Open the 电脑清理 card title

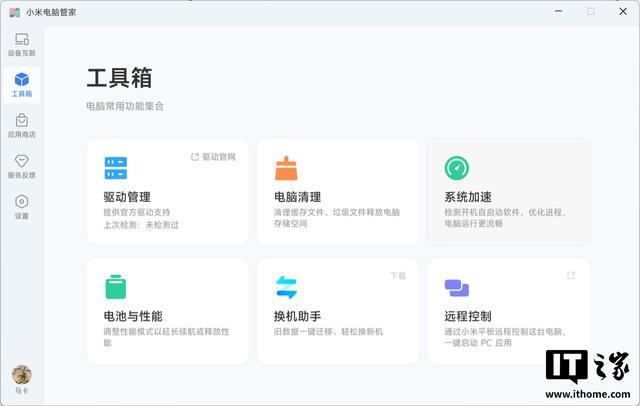coord(298,197)
